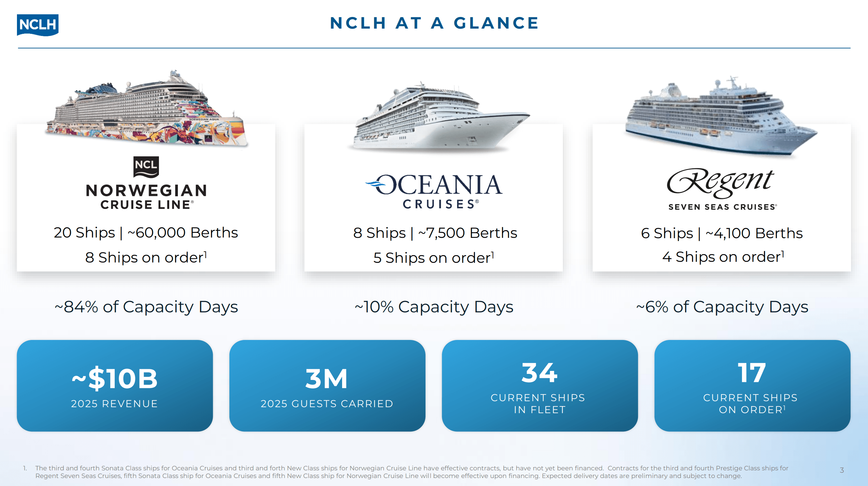Click the ~$10B 2025 Revenue tile
Image resolution: width=868 pixels, height=486 pixels.
point(115,386)
